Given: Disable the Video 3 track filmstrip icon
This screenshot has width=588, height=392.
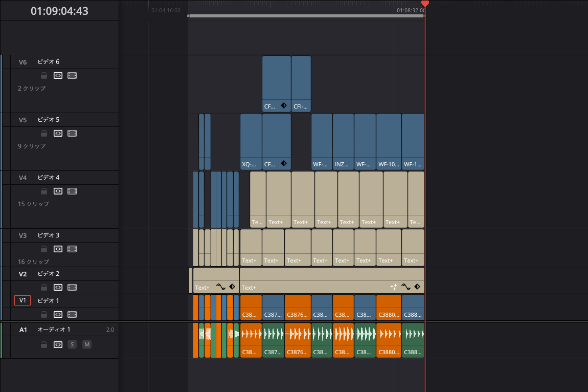Looking at the screenshot, I should 72,249.
